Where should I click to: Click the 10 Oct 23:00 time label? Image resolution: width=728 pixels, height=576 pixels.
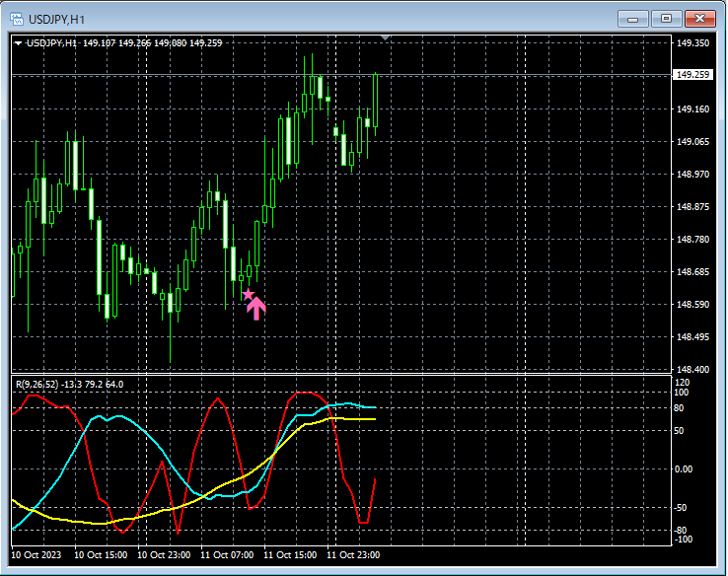tap(164, 555)
